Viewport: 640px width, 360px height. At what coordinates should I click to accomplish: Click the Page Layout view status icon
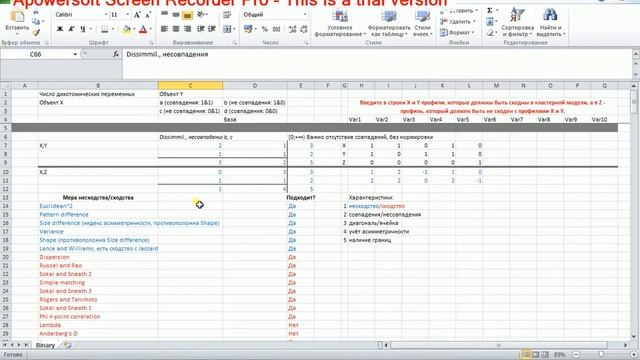pyautogui.click(x=536, y=355)
